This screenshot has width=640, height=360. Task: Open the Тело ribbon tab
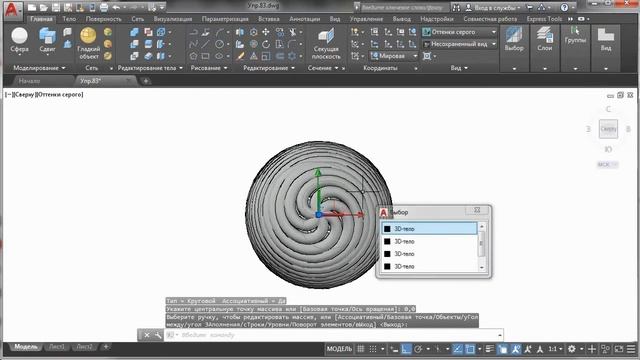(x=69, y=19)
